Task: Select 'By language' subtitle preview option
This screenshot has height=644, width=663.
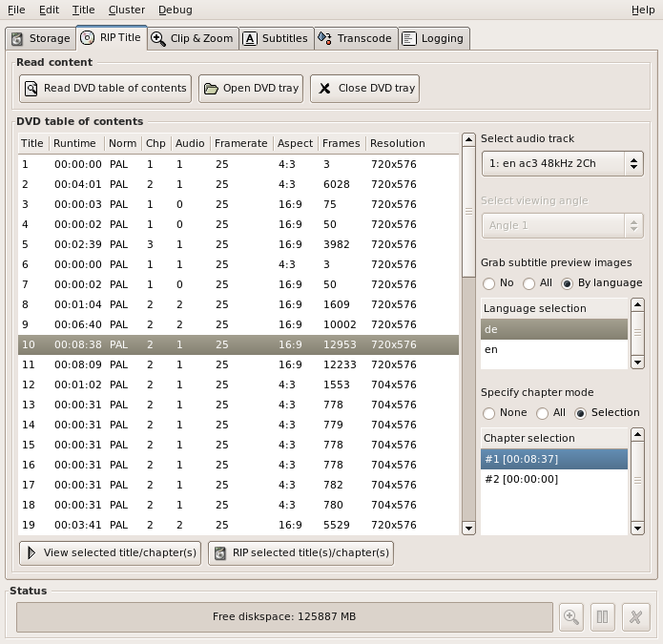Action: pyautogui.click(x=567, y=283)
